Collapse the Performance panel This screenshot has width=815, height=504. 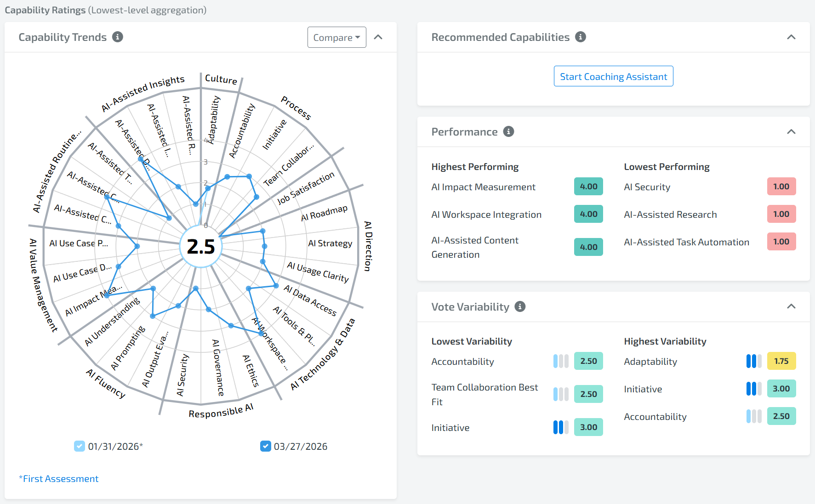point(791,132)
